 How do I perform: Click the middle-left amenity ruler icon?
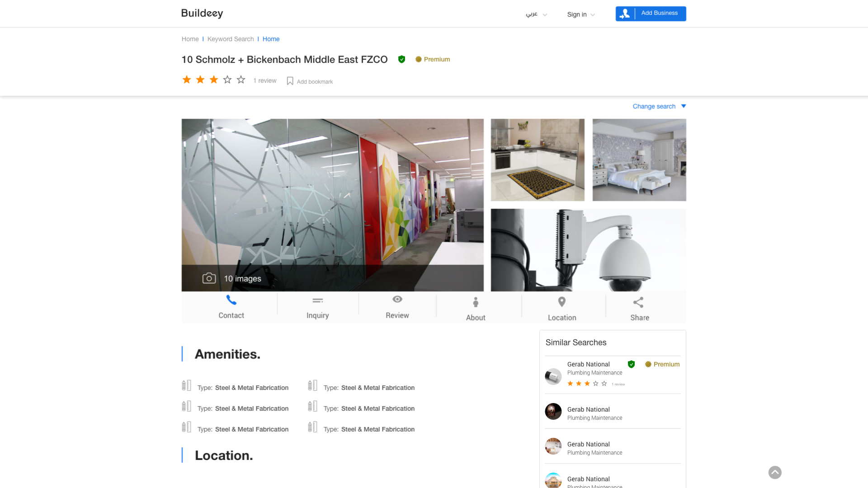point(187,406)
